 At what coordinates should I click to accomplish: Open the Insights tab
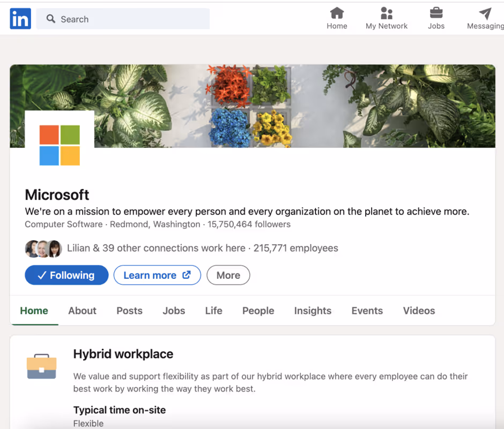pyautogui.click(x=313, y=310)
